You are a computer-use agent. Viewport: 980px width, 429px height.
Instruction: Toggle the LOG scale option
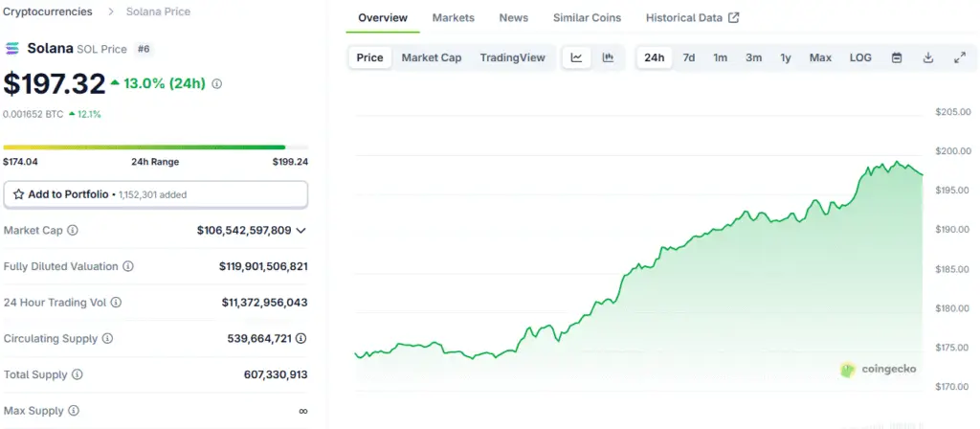coord(860,58)
